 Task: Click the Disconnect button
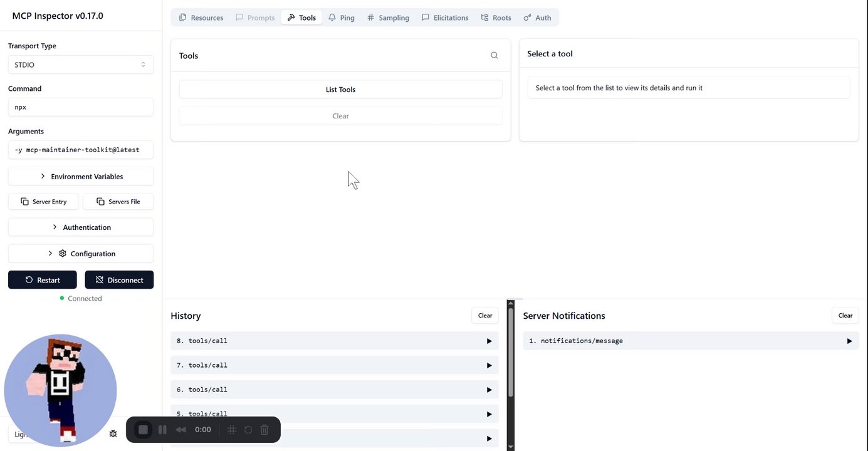tap(119, 280)
